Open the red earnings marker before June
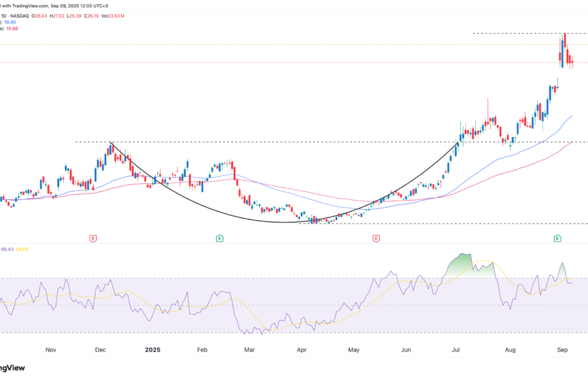Image resolution: width=588 pixels, height=379 pixels. coord(376,239)
